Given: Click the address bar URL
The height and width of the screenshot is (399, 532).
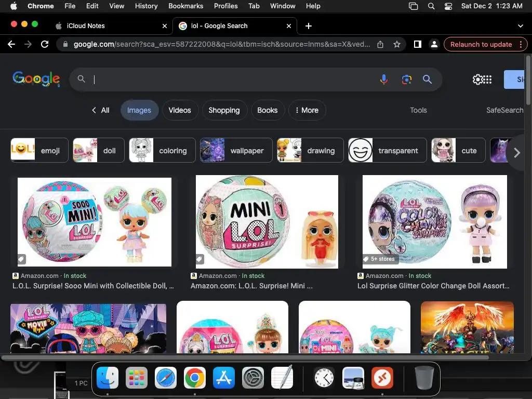Looking at the screenshot, I should (x=221, y=44).
